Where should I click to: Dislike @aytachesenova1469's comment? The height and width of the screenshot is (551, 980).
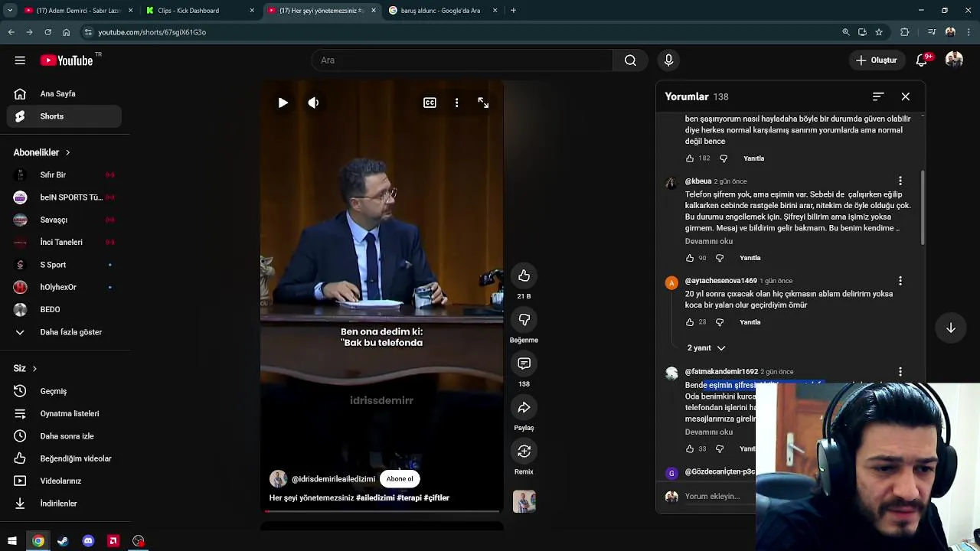tap(720, 322)
